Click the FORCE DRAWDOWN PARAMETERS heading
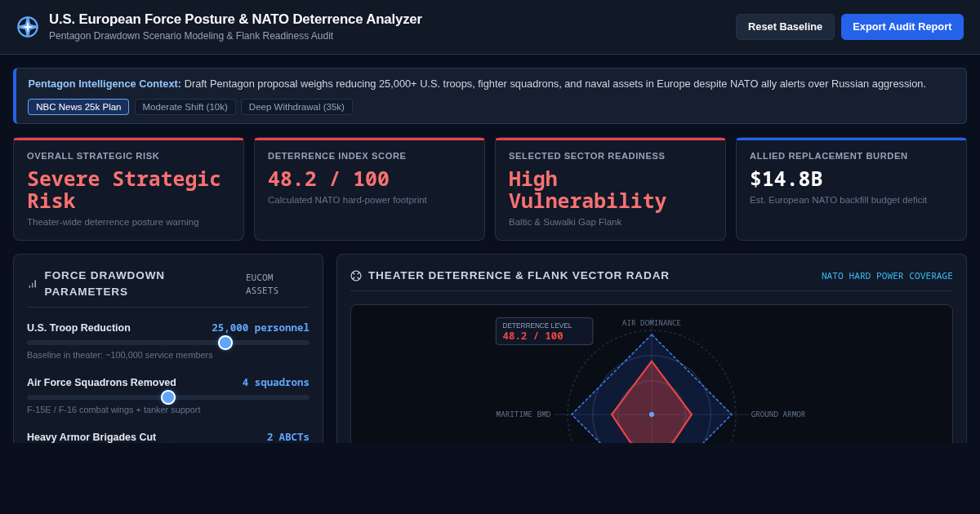 (105, 284)
